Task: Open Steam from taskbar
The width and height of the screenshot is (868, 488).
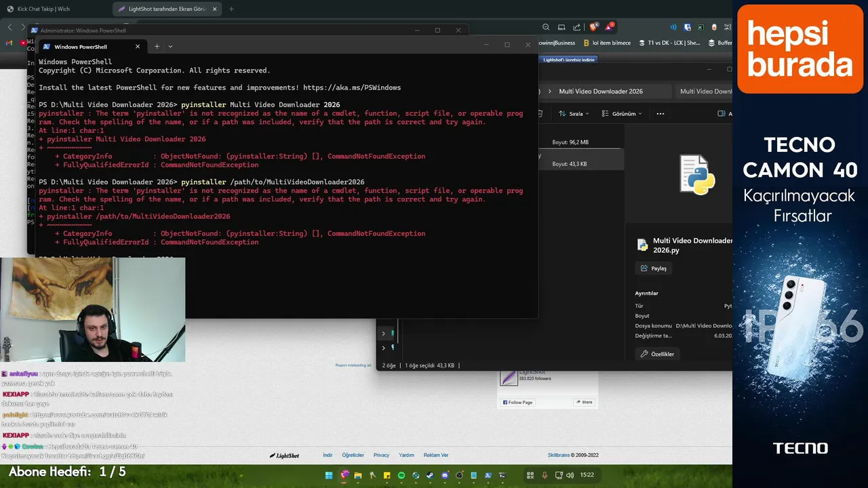Action: pyautogui.click(x=430, y=476)
